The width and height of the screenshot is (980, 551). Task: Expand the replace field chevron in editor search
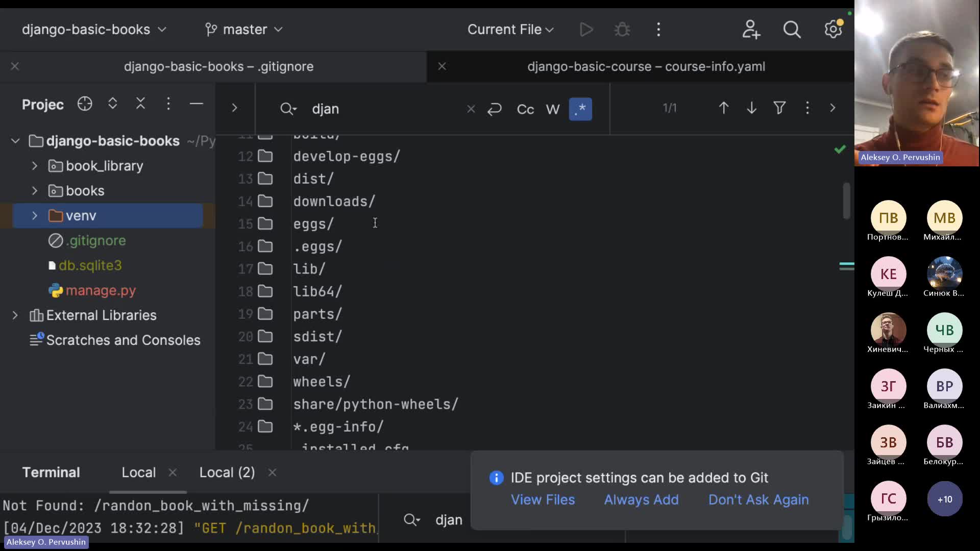[x=234, y=108]
